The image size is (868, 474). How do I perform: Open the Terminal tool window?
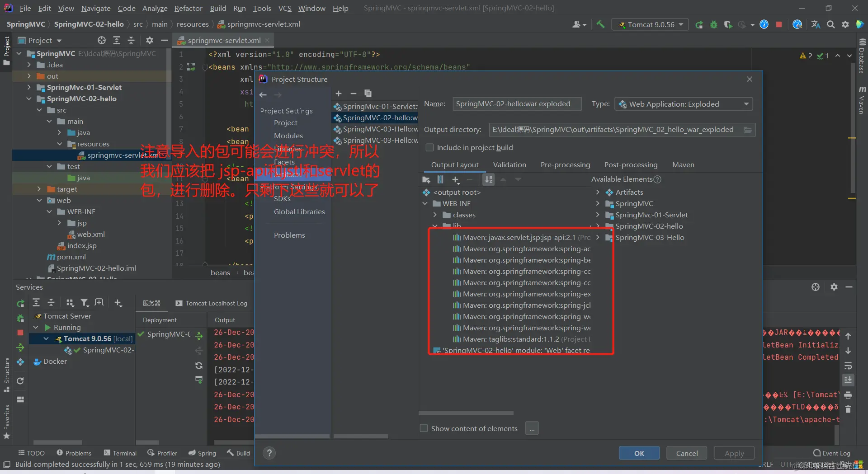pyautogui.click(x=120, y=453)
